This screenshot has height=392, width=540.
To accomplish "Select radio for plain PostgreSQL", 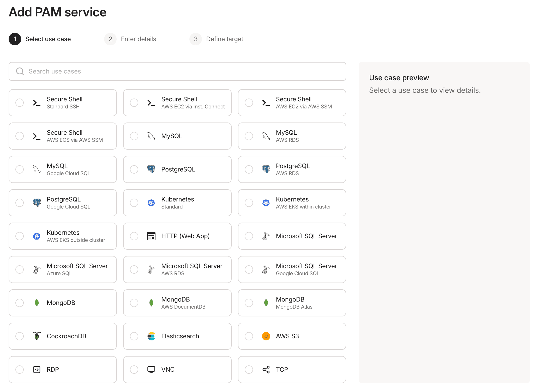I will [x=134, y=169].
